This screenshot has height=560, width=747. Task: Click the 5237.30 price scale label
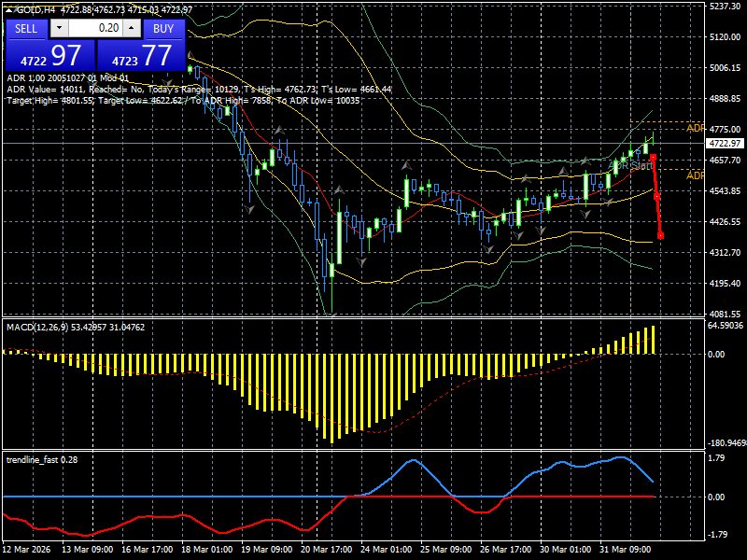tap(725, 7)
